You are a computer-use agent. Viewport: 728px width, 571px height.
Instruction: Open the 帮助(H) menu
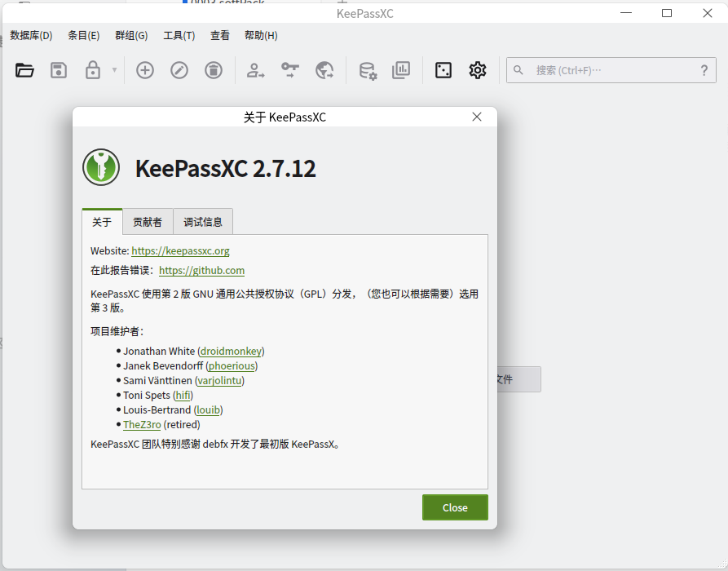point(261,36)
